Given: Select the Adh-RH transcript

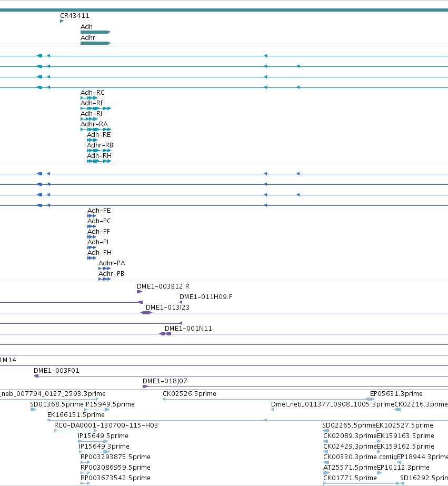Looking at the screenshot, I should pos(99,161).
